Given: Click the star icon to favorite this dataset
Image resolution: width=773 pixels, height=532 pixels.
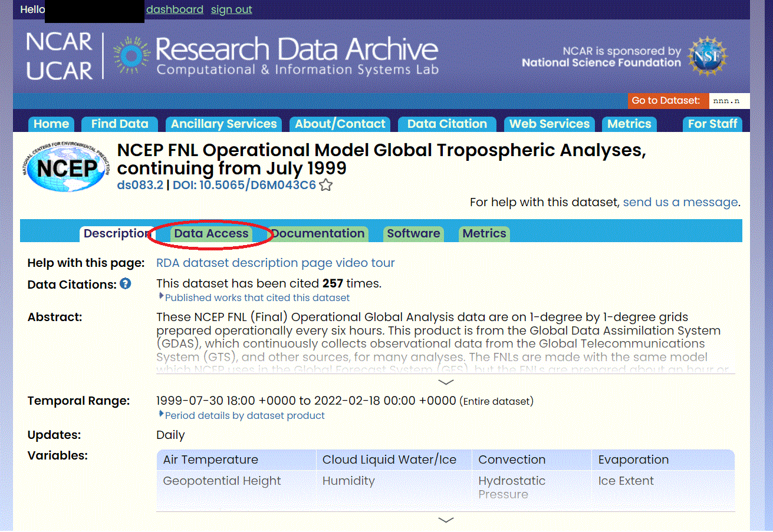Looking at the screenshot, I should coord(325,184).
